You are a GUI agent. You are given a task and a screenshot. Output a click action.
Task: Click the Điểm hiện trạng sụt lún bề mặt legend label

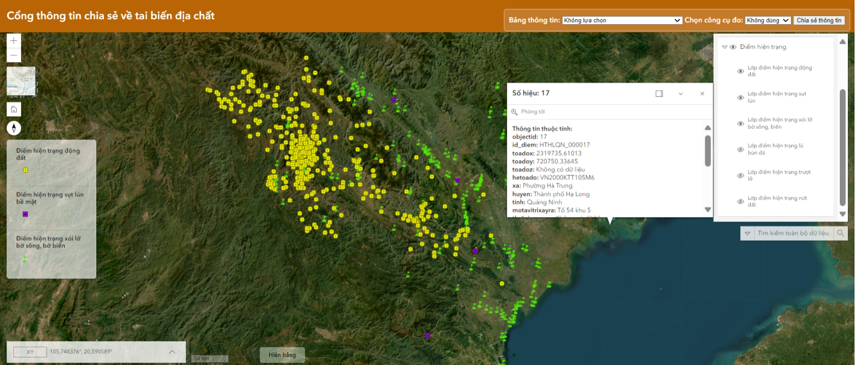coord(50,198)
